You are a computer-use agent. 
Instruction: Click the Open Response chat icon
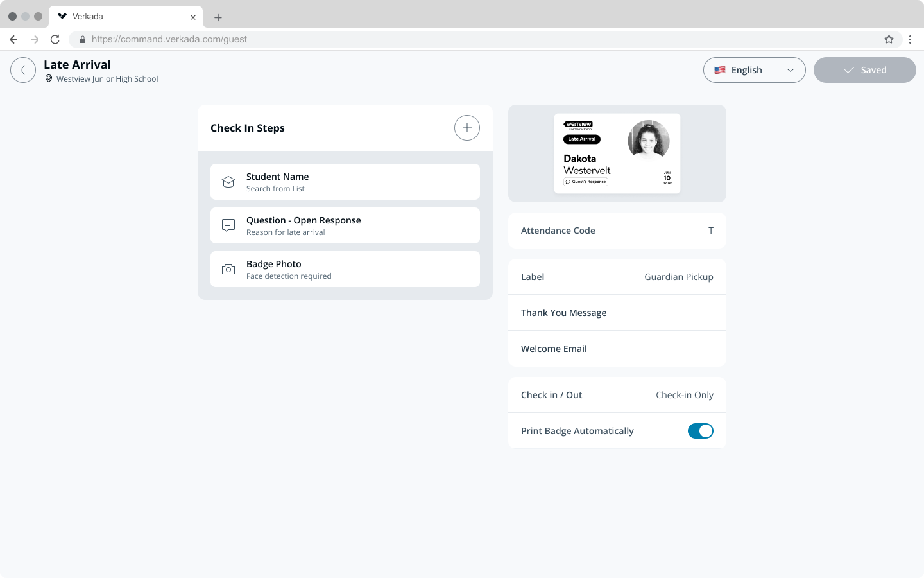[x=228, y=225]
